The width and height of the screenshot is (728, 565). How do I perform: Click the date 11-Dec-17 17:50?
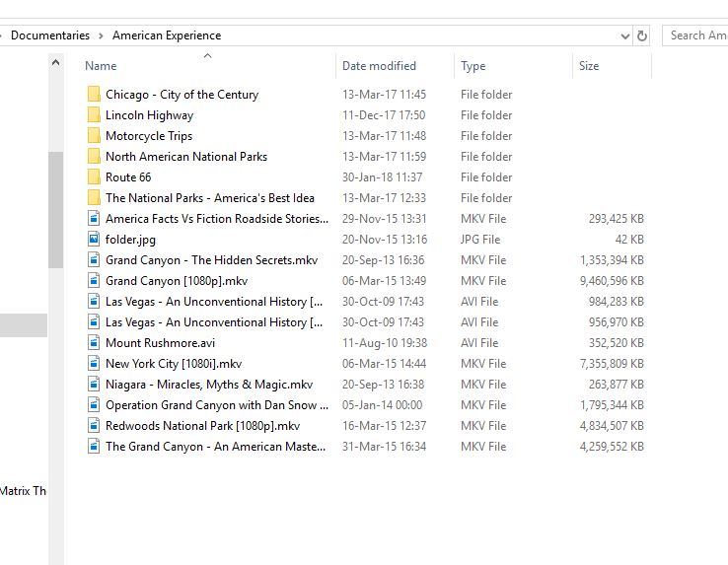[x=384, y=115]
